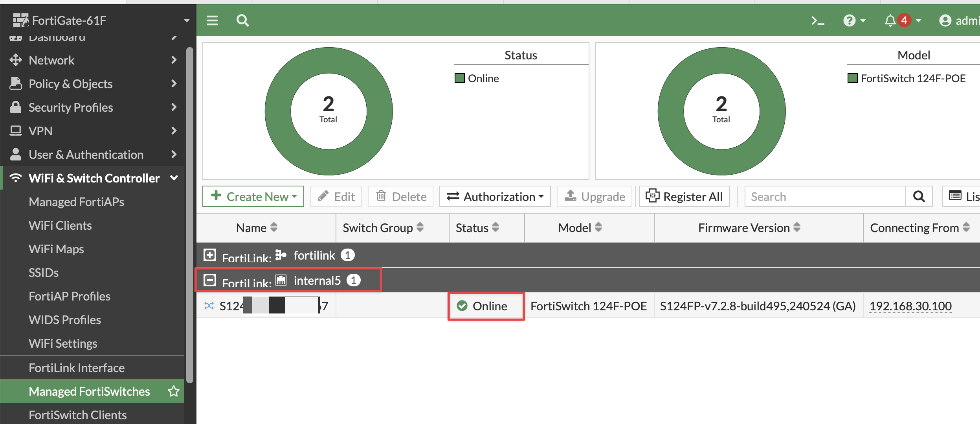Image resolution: width=980 pixels, height=424 pixels.
Task: Open SSIDs menu item
Action: coord(44,273)
